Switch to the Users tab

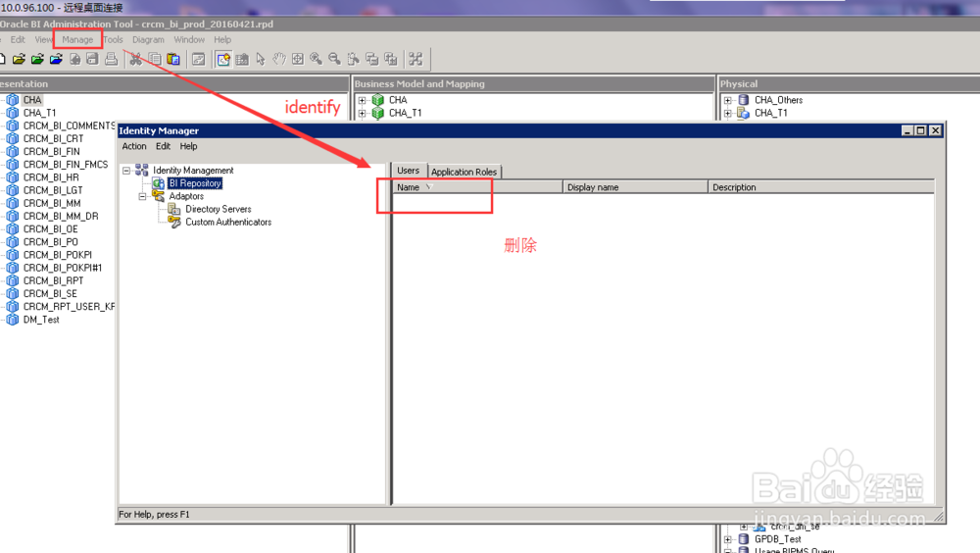(x=408, y=171)
